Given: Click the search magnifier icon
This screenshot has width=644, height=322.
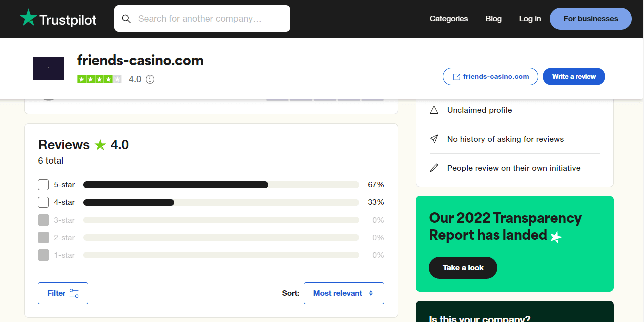Looking at the screenshot, I should [x=126, y=19].
